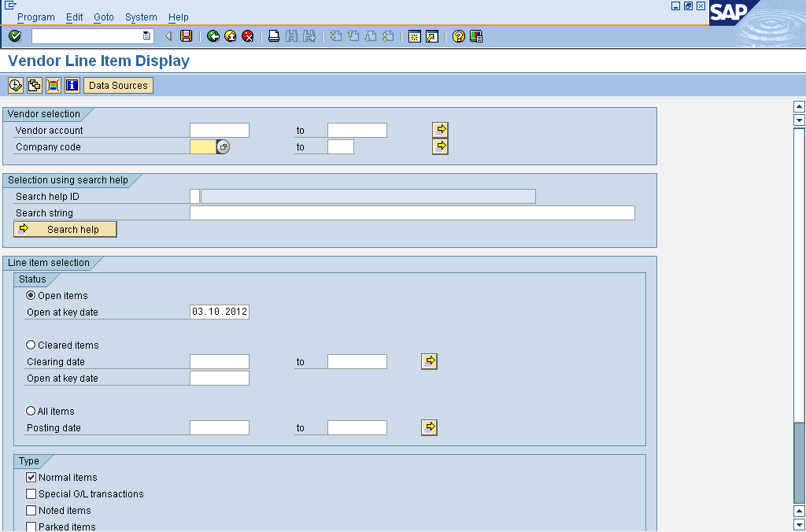Click the Find binoculars icon
Screen dimensions: 806x532
[x=290, y=35]
